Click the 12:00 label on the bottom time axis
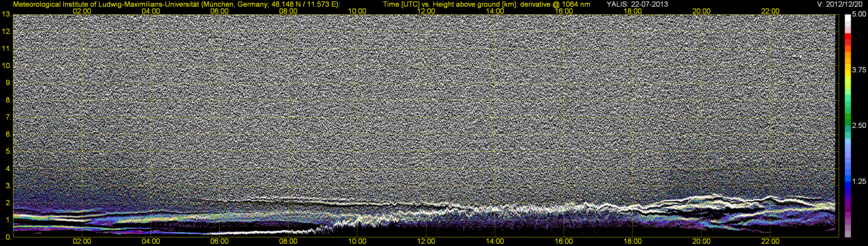 pyautogui.click(x=426, y=242)
